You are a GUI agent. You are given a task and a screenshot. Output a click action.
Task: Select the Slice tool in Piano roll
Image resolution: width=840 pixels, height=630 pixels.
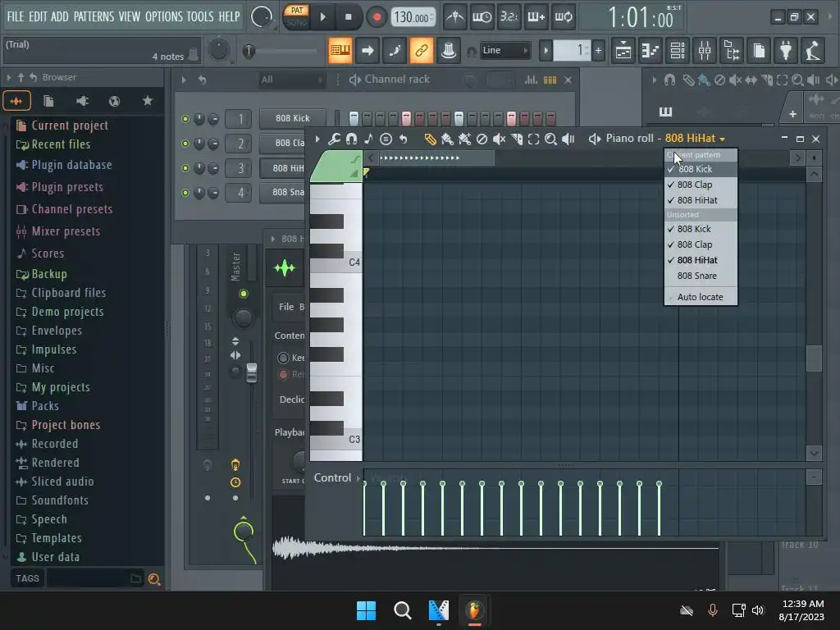click(x=517, y=139)
